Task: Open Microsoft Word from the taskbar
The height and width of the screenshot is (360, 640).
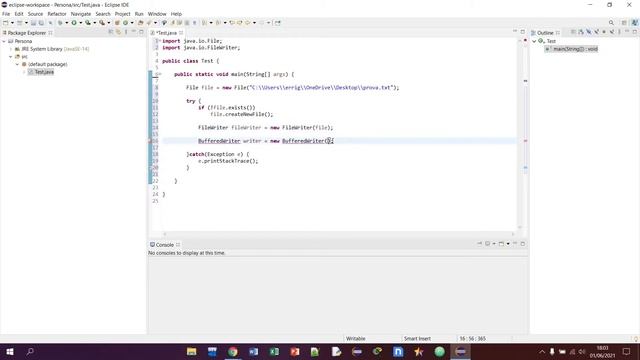Action: [x=253, y=351]
